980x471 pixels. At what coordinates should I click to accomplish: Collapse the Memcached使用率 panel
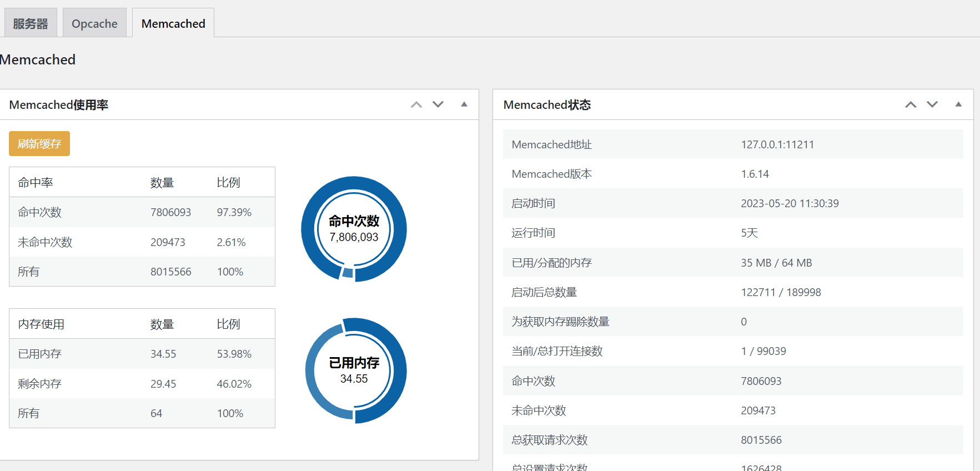[x=464, y=104]
